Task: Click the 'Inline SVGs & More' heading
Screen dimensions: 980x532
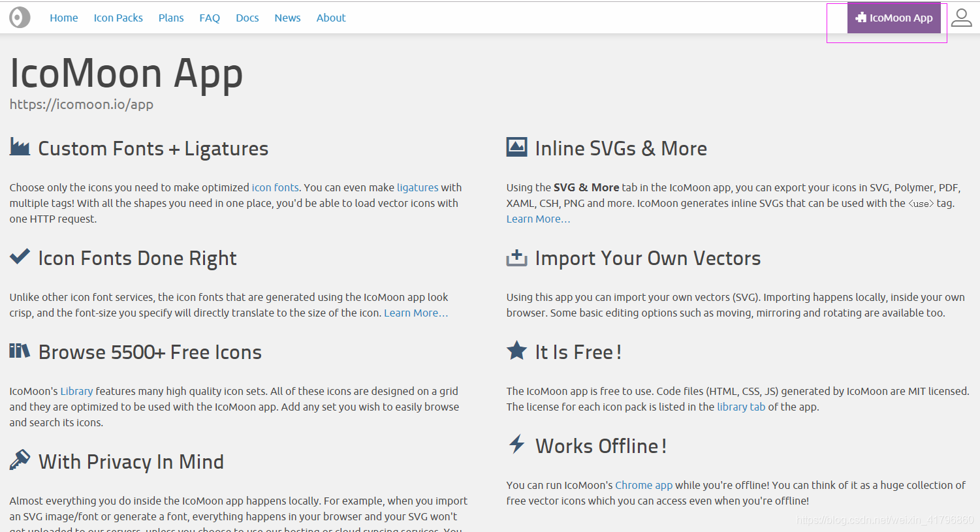Action: (x=621, y=148)
